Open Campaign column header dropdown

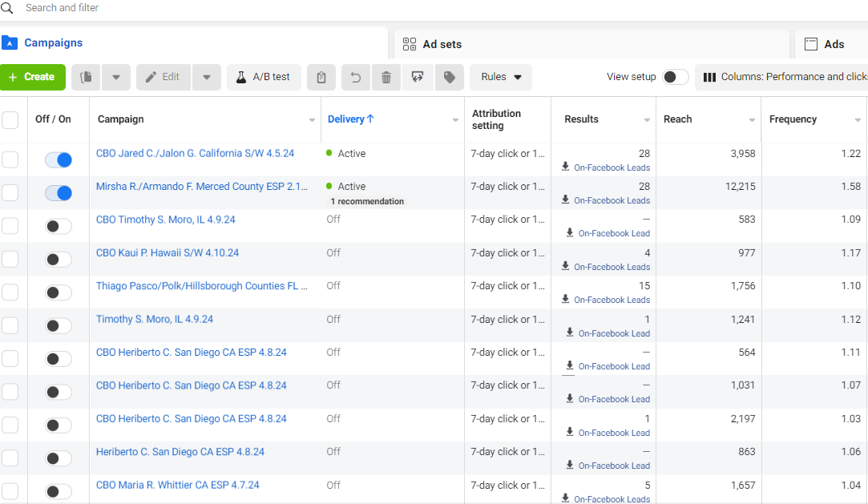[312, 120]
